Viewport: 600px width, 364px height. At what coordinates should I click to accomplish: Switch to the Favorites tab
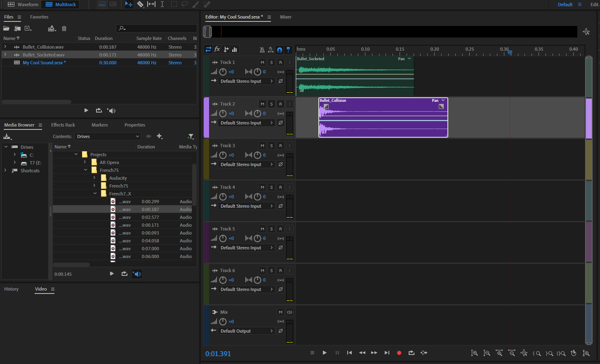pyautogui.click(x=39, y=17)
